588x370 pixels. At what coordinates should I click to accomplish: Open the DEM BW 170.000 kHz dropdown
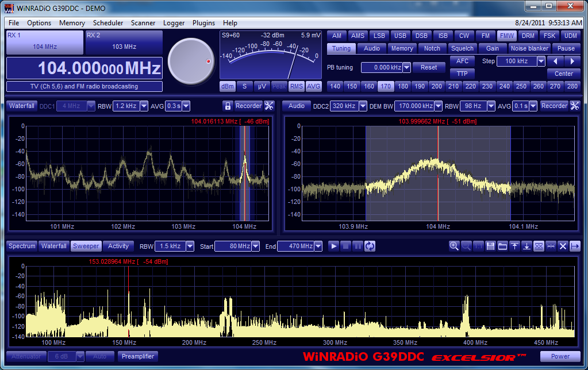(439, 106)
